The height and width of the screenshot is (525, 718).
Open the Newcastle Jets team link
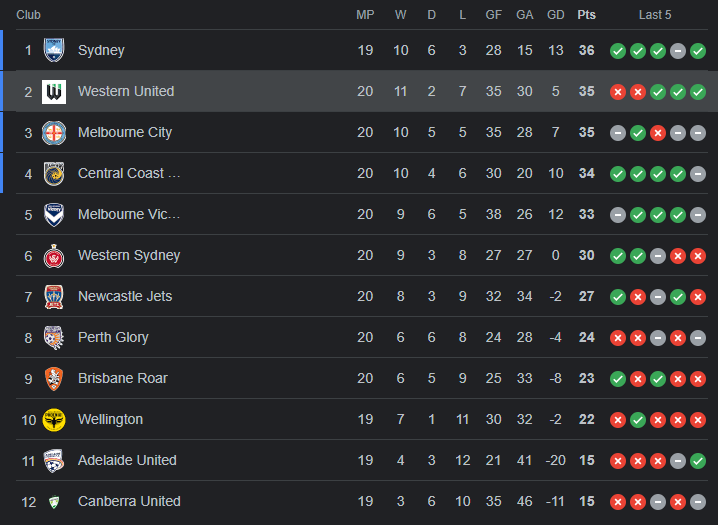pyautogui.click(x=125, y=296)
